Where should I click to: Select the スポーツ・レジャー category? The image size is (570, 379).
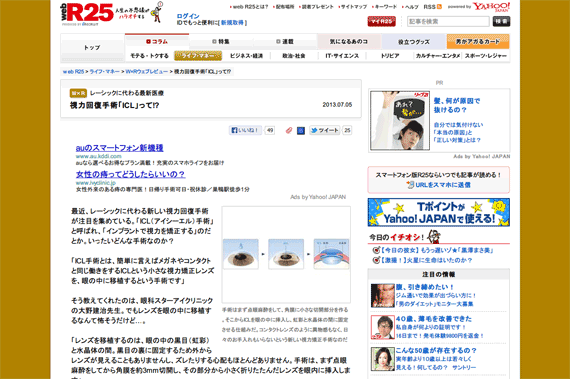(x=486, y=56)
